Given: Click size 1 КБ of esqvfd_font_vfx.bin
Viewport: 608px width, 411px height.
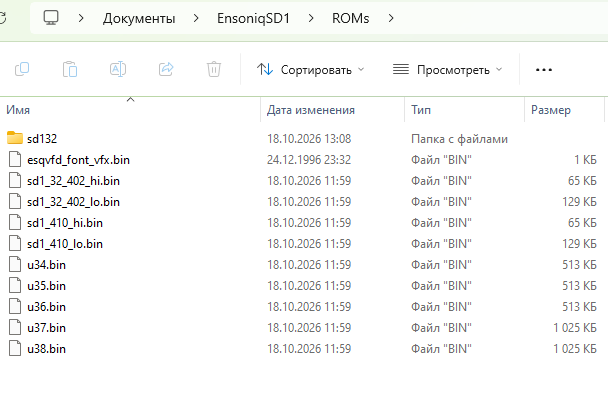Looking at the screenshot, I should click(x=585, y=160).
